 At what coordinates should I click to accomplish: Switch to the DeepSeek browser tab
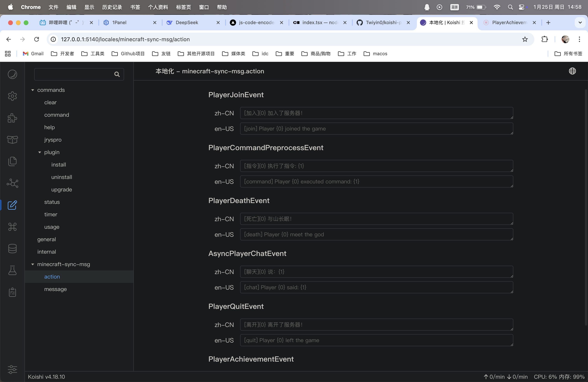[187, 23]
